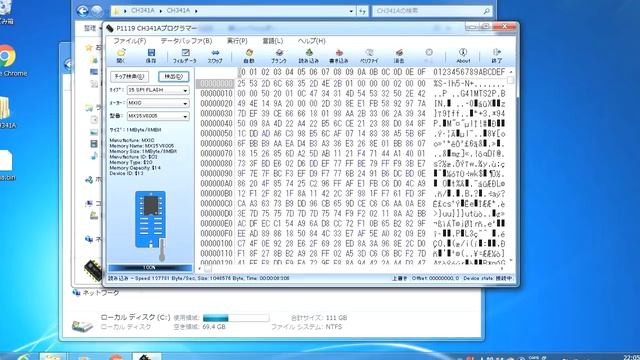Click the hex view horizontal scrollbar

point(351,268)
